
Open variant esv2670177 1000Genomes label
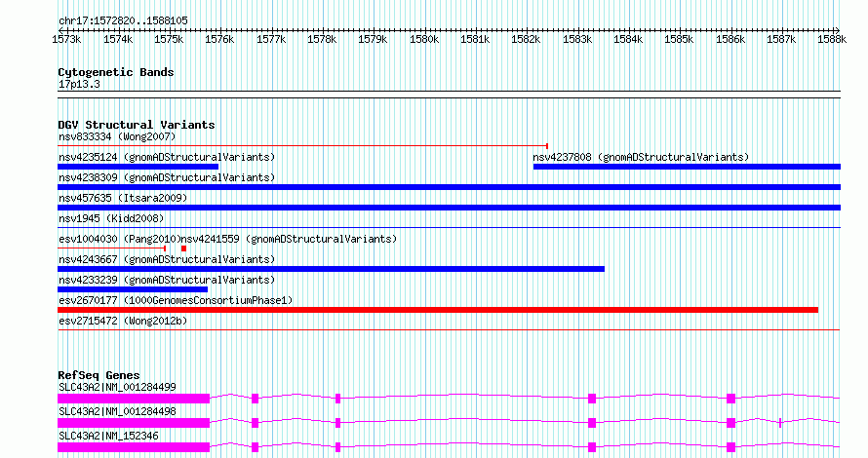tap(176, 300)
